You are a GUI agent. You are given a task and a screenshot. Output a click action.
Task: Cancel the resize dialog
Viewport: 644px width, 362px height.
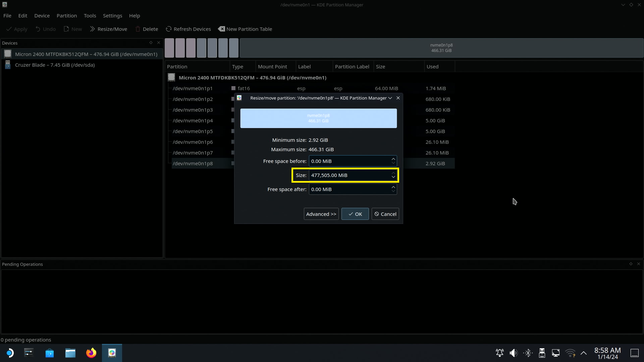tap(385, 214)
